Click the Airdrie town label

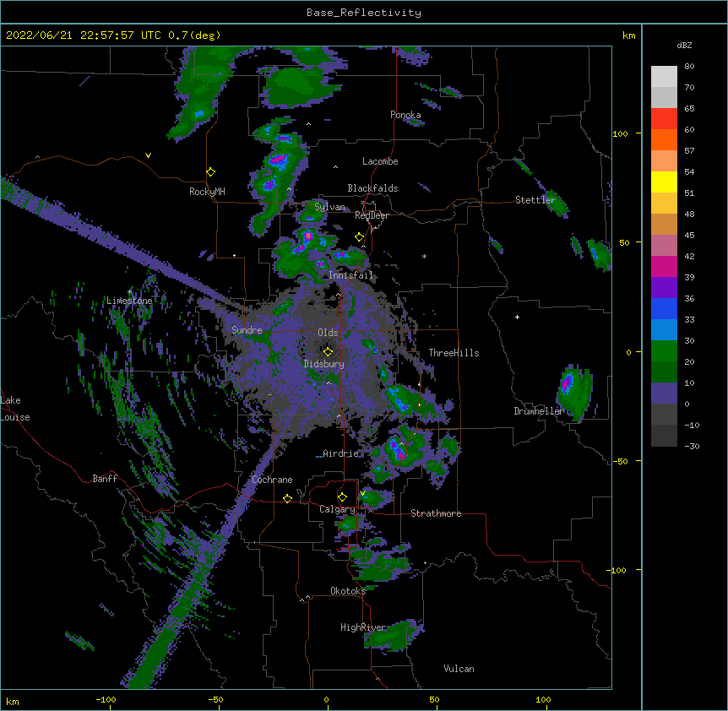pos(340,453)
